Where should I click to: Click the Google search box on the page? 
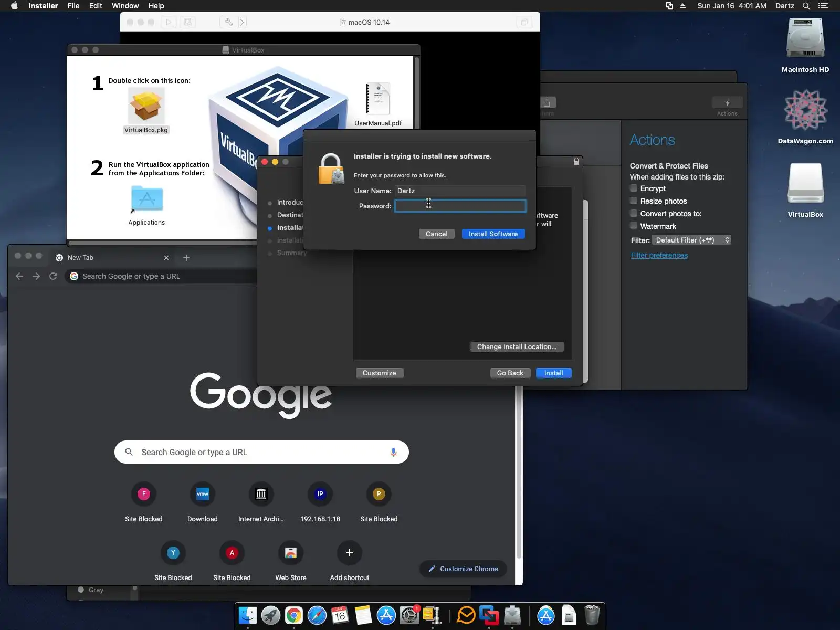(x=261, y=452)
